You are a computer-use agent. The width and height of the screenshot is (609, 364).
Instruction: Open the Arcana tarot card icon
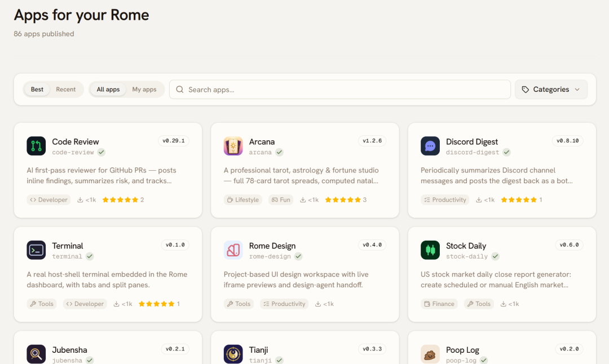pos(233,146)
